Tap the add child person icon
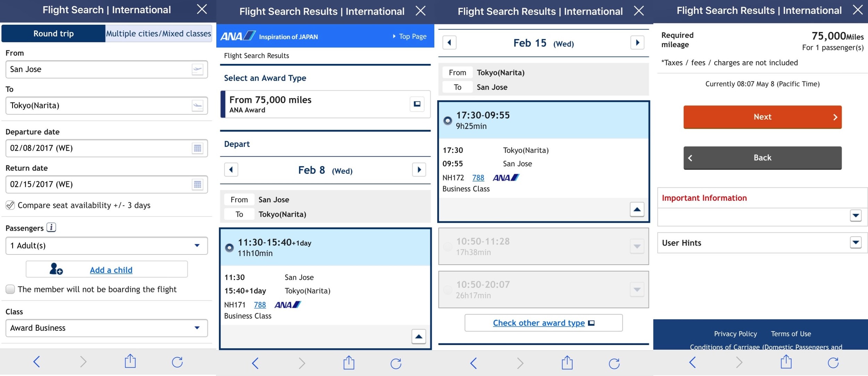Image resolution: width=868 pixels, height=376 pixels. coord(56,269)
